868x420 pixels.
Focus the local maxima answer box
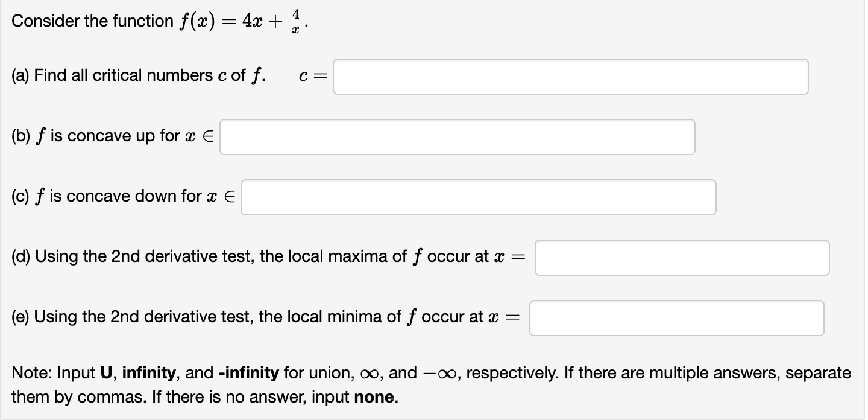pos(682,258)
